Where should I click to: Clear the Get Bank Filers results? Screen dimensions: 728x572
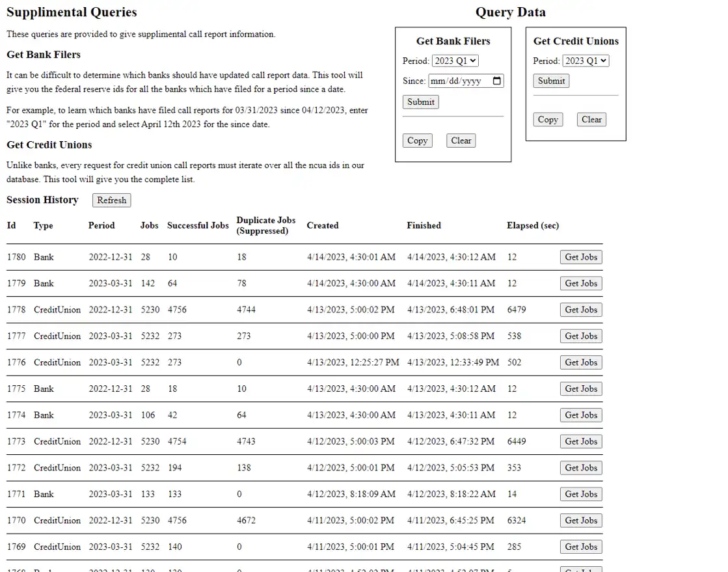click(461, 141)
